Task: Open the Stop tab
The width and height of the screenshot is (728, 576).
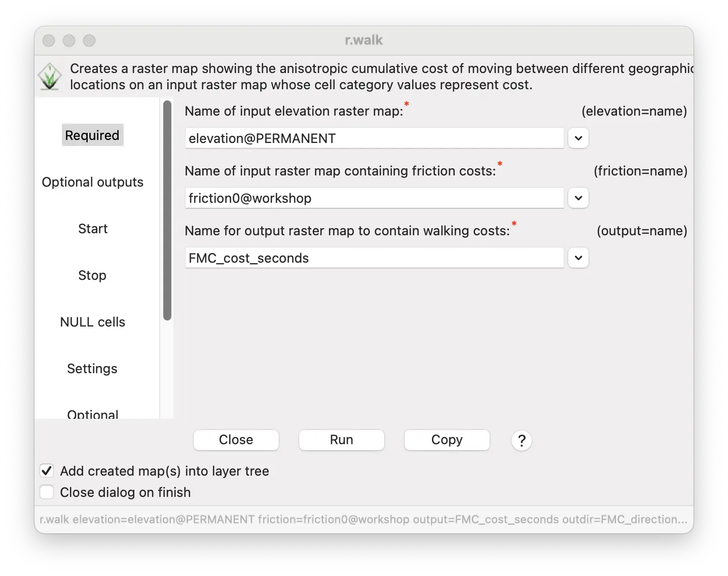Action: click(x=92, y=275)
